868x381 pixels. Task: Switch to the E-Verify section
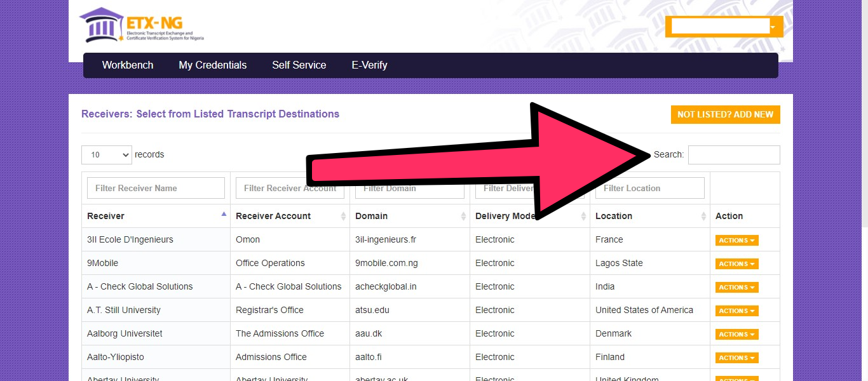pos(369,65)
